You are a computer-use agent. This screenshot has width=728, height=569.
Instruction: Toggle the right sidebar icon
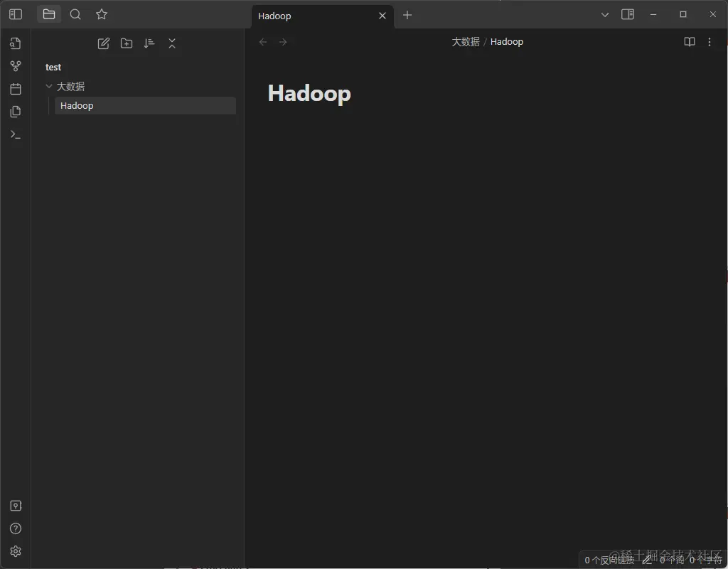pyautogui.click(x=628, y=14)
